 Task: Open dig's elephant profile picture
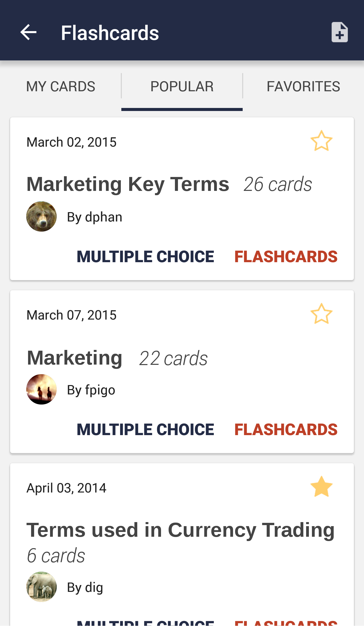point(41,587)
